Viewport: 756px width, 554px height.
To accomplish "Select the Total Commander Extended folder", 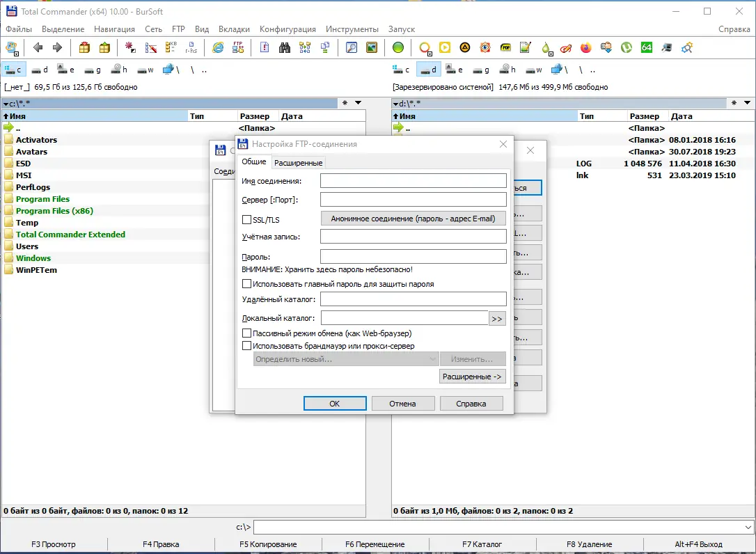I will (x=70, y=235).
